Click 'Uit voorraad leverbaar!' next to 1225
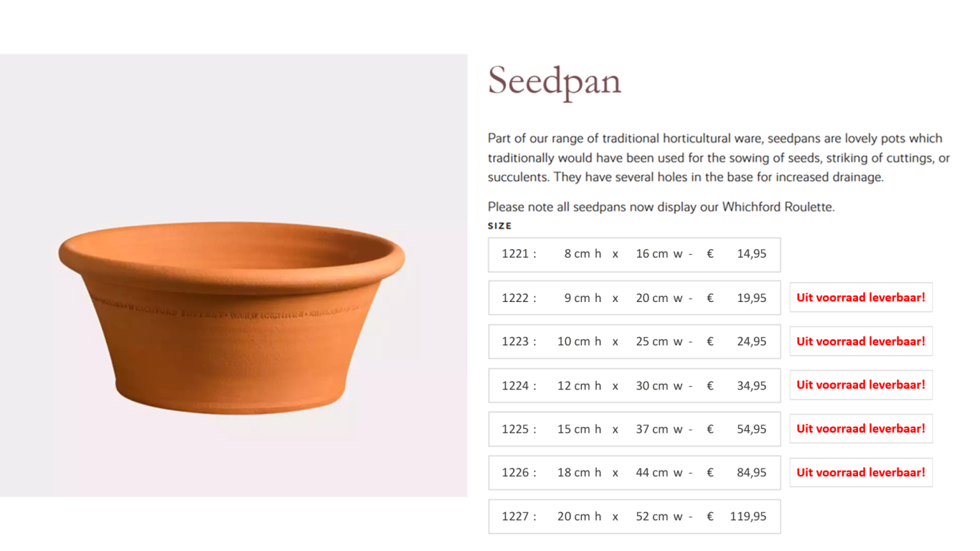This screenshot has height=551, width=980. tap(861, 428)
